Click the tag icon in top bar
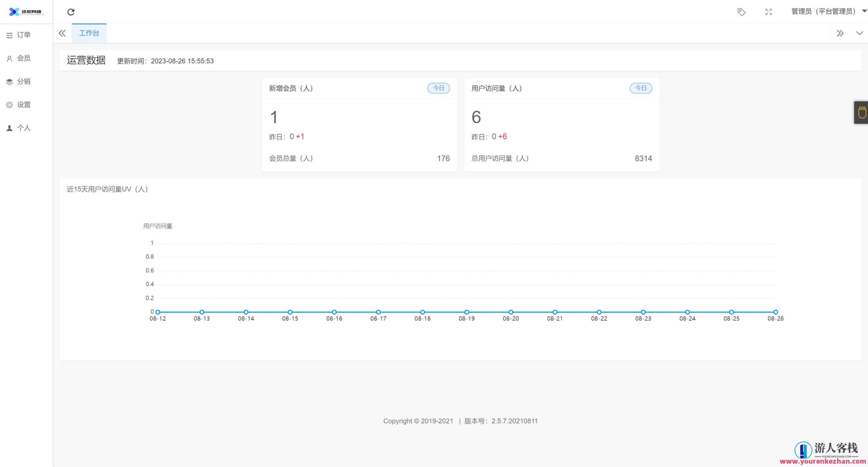868x467 pixels. click(741, 12)
